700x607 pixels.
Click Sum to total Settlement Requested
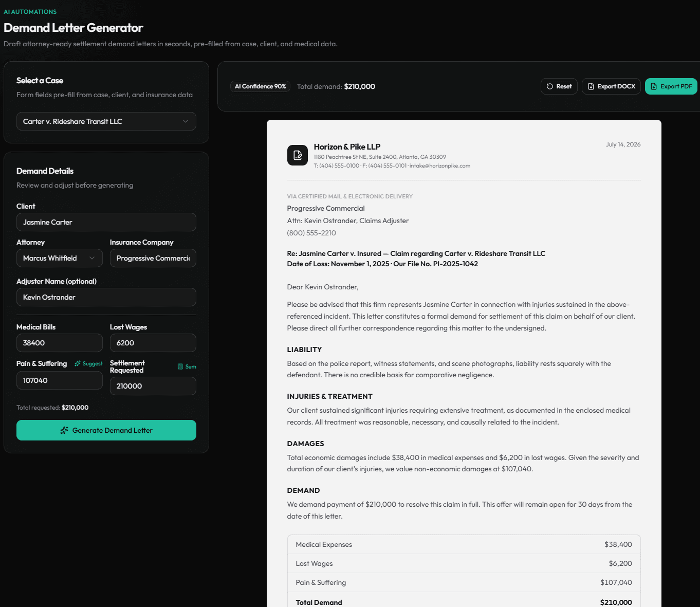coord(187,366)
